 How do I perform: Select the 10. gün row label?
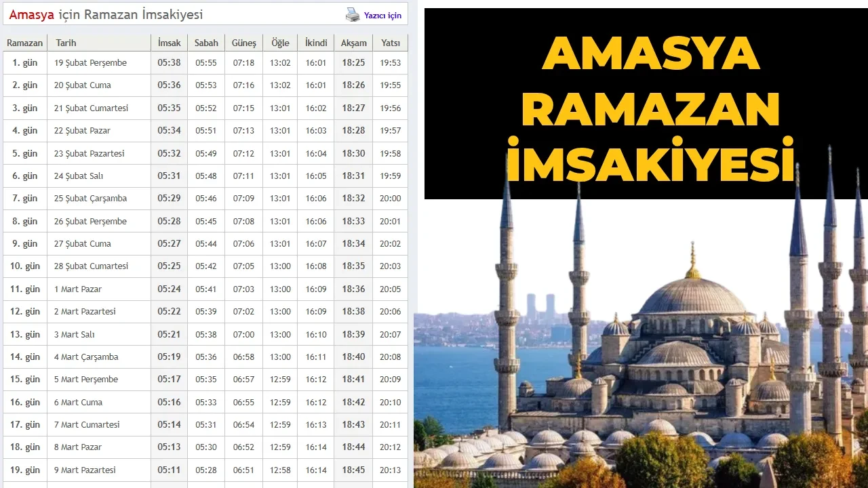24,266
